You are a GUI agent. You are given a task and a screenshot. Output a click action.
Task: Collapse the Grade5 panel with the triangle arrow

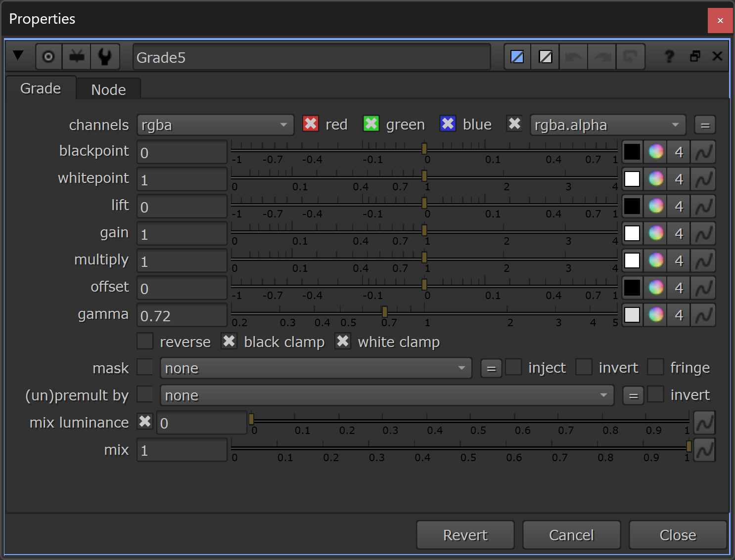point(18,55)
